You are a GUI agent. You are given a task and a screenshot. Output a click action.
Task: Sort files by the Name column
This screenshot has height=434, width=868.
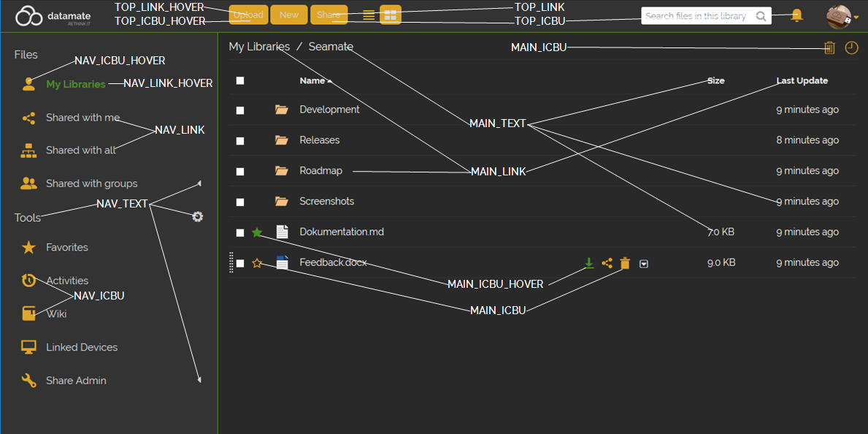tap(312, 81)
